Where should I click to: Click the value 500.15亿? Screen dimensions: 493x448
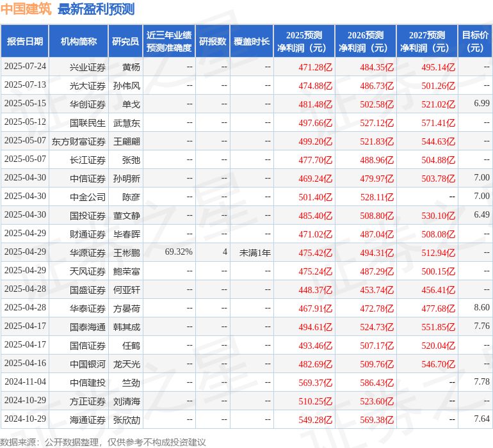click(x=439, y=271)
